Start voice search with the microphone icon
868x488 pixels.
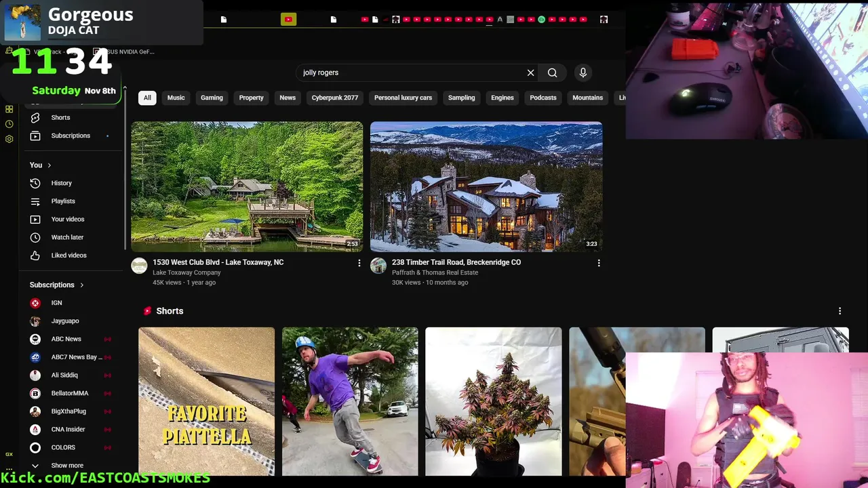pyautogui.click(x=583, y=73)
